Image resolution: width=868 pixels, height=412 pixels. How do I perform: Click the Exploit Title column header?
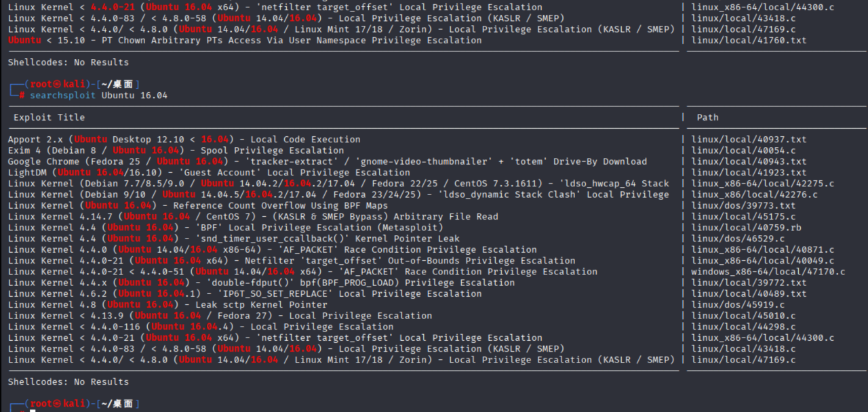[49, 117]
